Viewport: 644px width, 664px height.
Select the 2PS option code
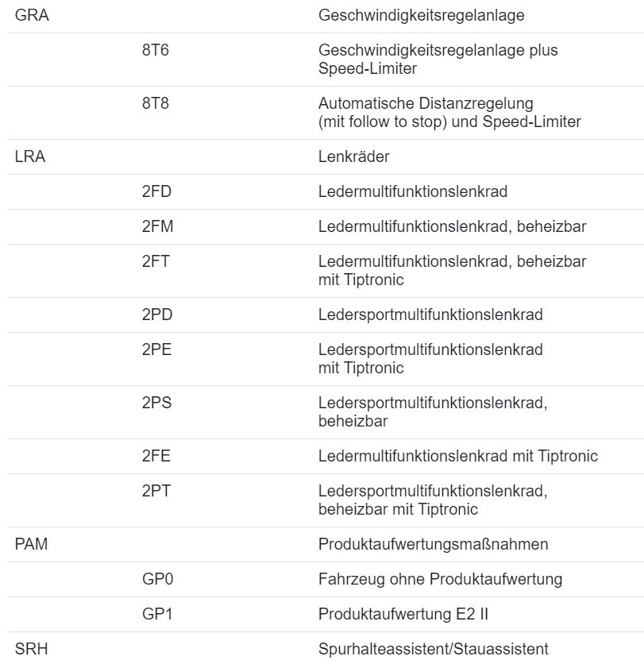(156, 403)
